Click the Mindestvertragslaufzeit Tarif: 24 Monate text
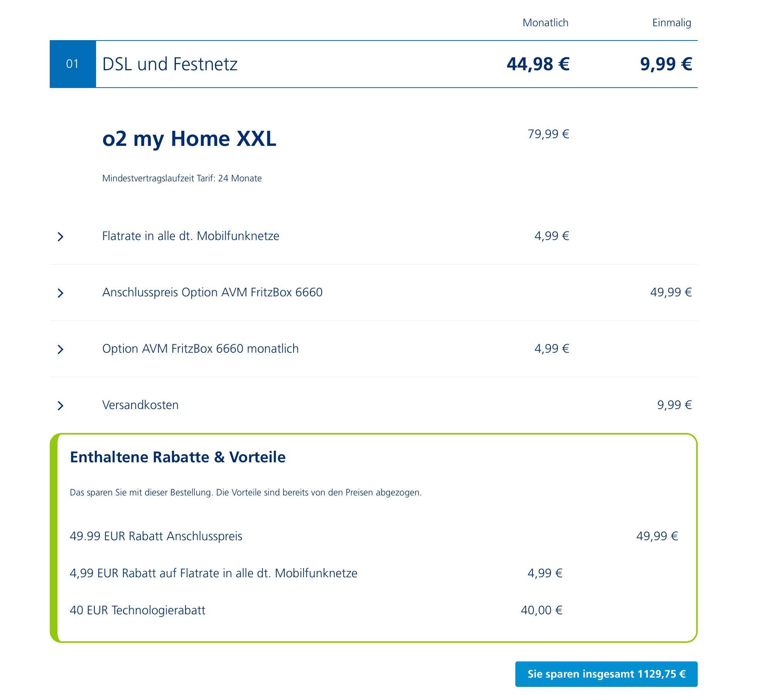This screenshot has height=700, width=783. point(182,178)
